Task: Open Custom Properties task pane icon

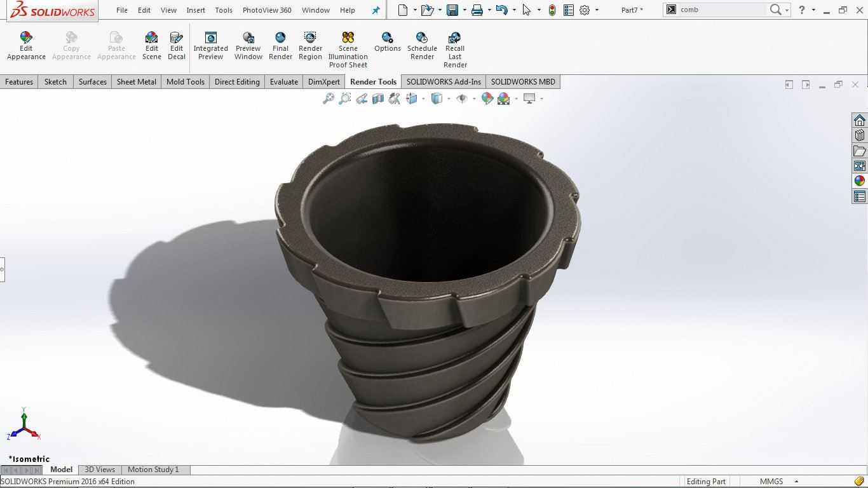Action: pos(860,197)
